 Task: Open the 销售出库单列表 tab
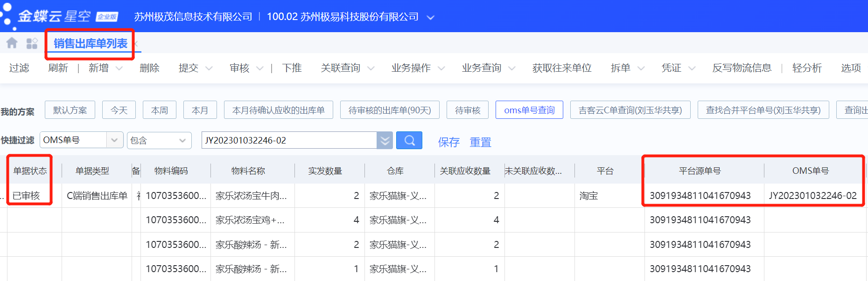coord(91,43)
